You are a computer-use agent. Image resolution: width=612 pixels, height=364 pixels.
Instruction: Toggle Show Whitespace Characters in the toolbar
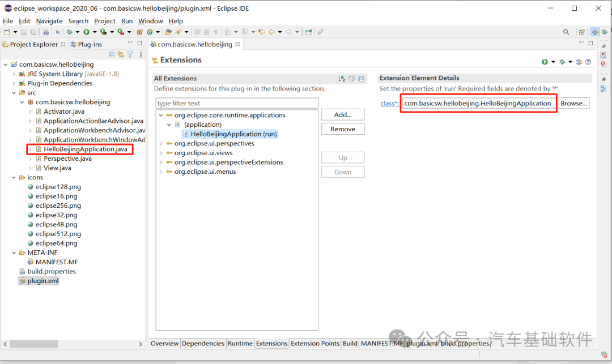216,32
